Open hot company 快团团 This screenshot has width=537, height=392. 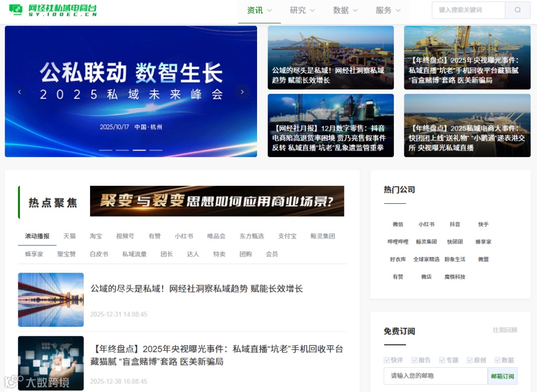point(455,242)
